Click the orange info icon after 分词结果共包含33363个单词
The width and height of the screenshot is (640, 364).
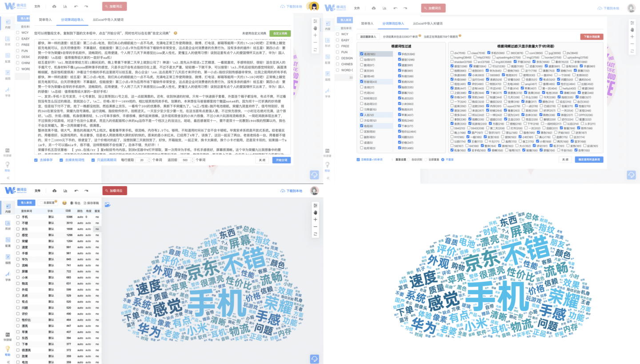tap(420, 36)
